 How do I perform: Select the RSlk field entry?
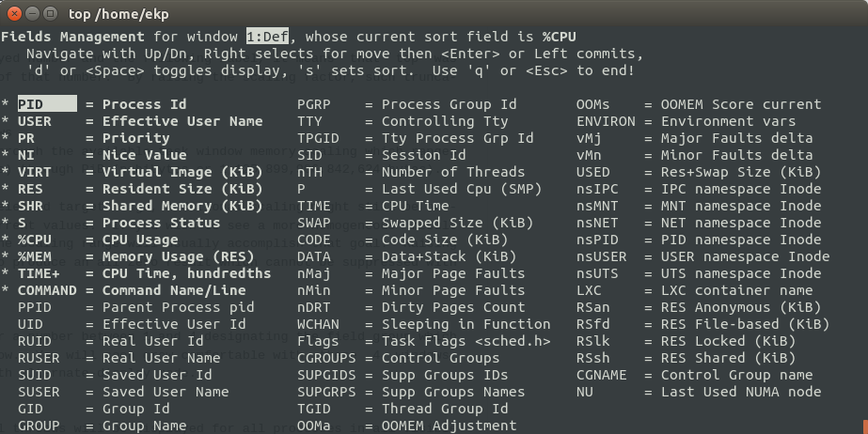point(686,341)
